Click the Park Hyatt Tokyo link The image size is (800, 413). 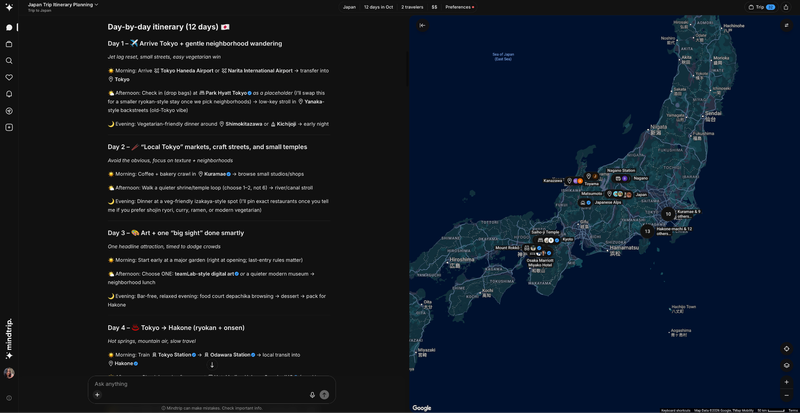[225, 93]
